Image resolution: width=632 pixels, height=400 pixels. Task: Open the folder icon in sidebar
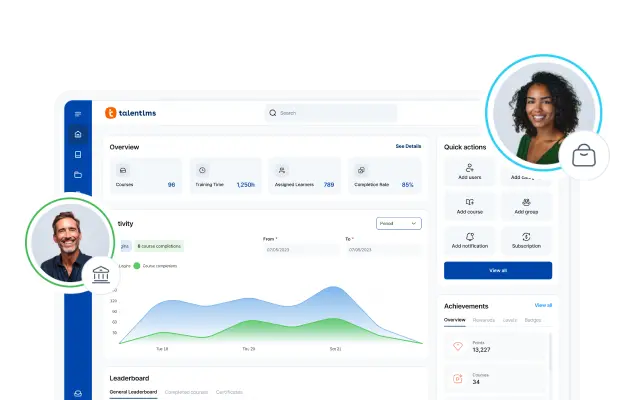(78, 175)
